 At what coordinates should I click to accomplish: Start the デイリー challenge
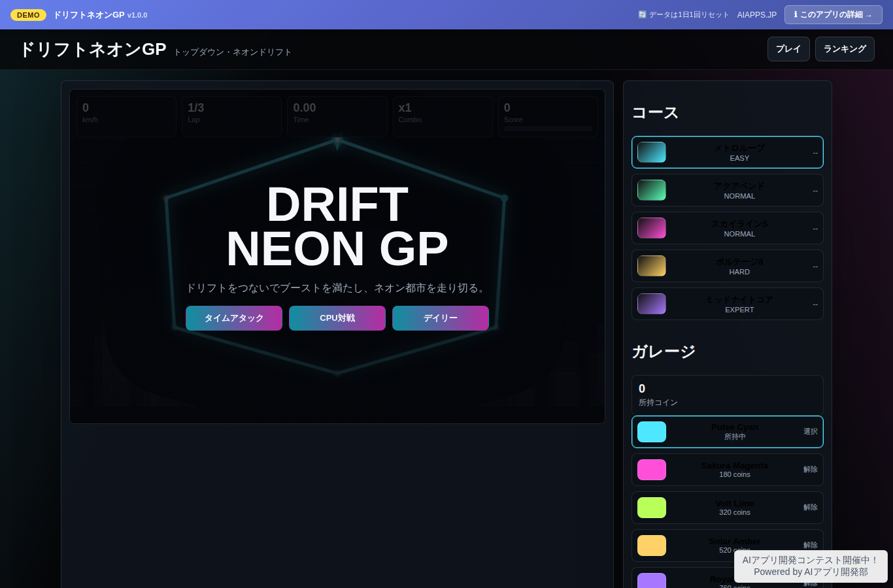click(x=441, y=318)
